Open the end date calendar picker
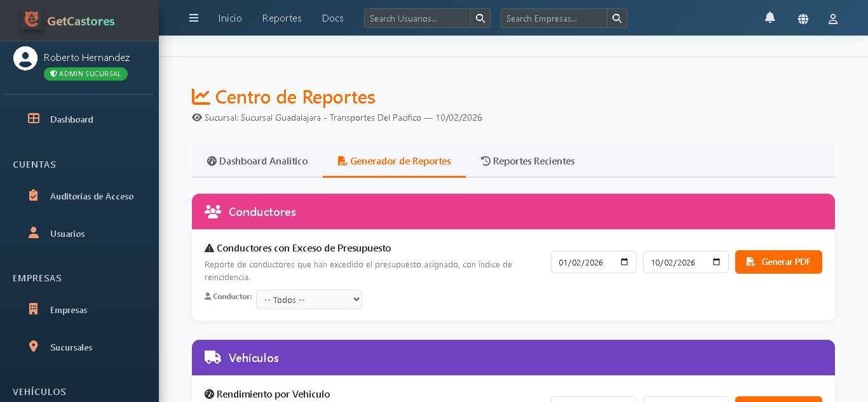The width and height of the screenshot is (868, 402). click(x=715, y=262)
